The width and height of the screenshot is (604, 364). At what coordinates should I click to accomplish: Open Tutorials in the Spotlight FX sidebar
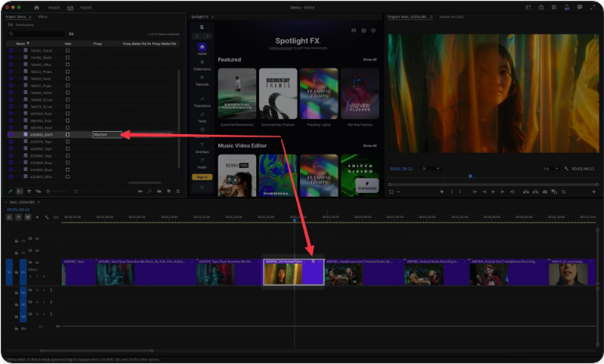[202, 80]
